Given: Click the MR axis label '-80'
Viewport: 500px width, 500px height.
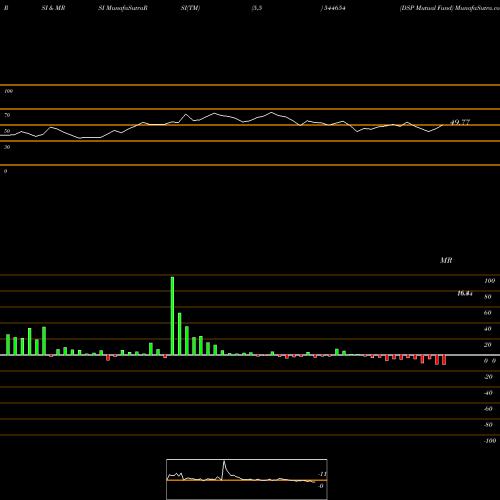Looking at the screenshot, I should pyautogui.click(x=488, y=425).
